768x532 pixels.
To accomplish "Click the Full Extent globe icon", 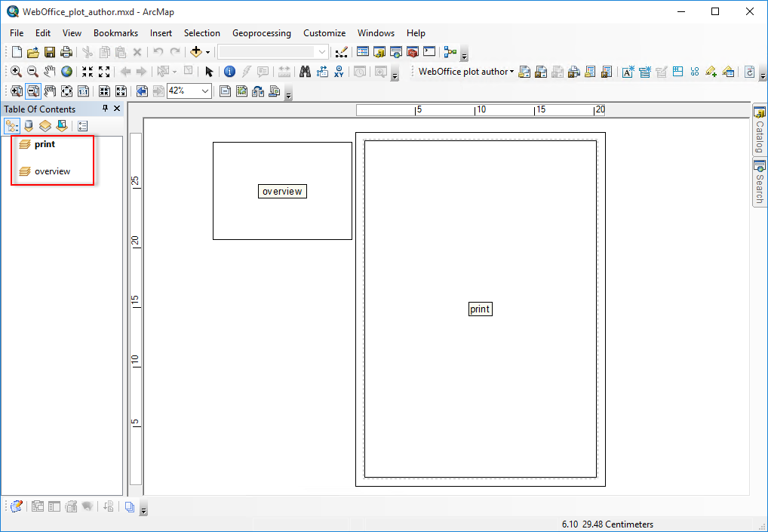I will point(67,72).
